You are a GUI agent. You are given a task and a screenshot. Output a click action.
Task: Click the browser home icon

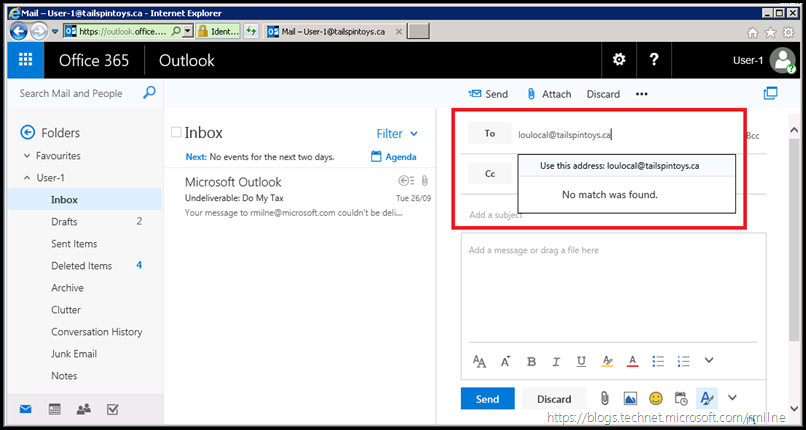(752, 32)
